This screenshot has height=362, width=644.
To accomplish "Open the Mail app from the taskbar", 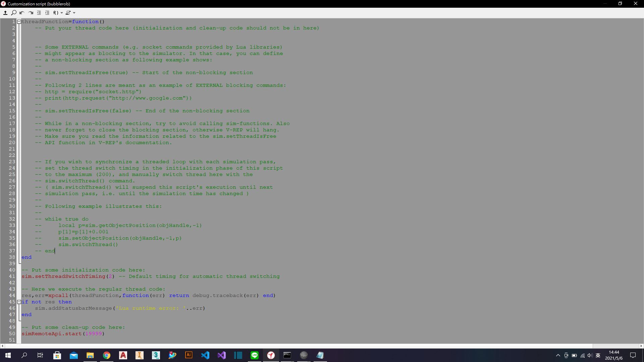I will click(73, 355).
